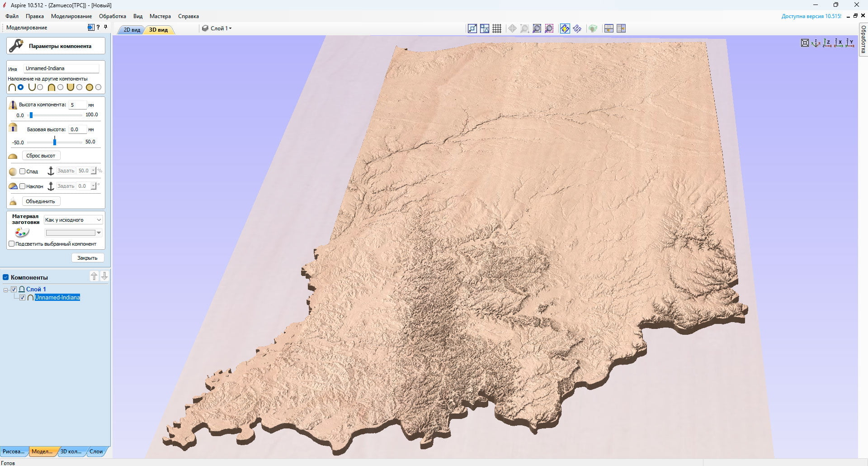Click the anchor icon in Спад row
The image size is (868, 466).
click(51, 171)
